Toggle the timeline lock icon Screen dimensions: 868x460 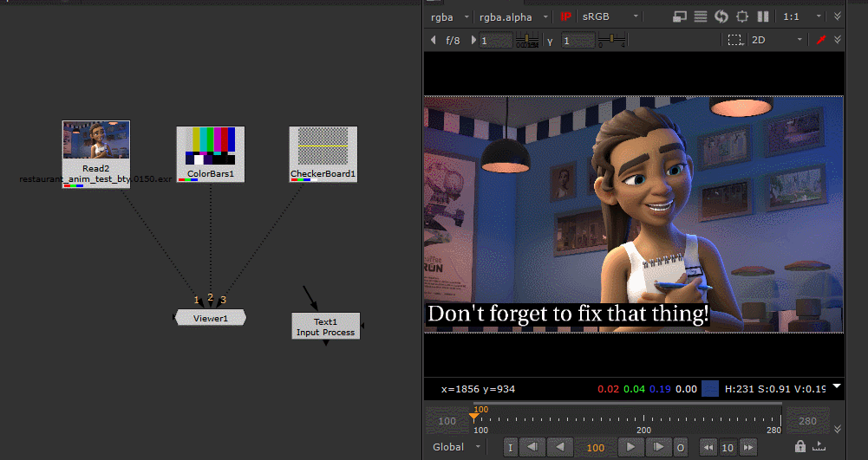coord(799,446)
